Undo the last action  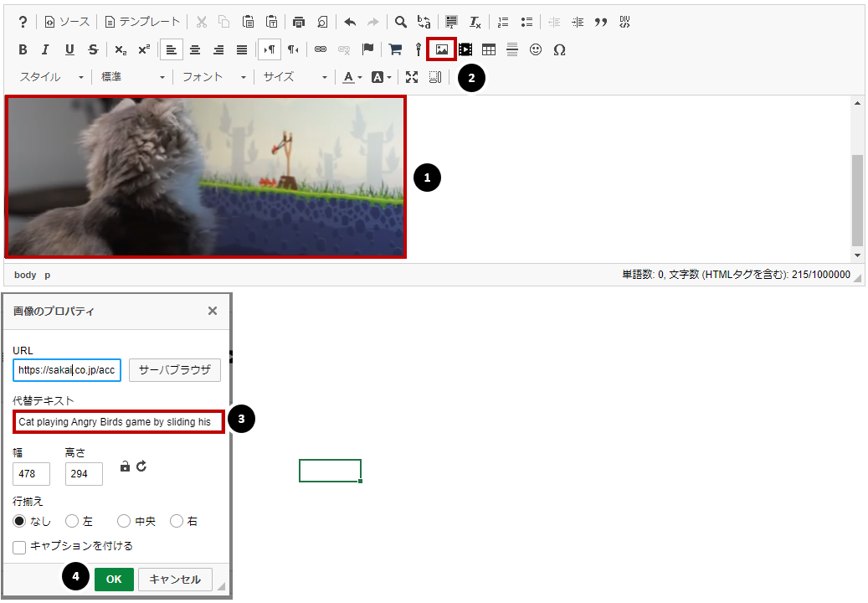pos(350,22)
